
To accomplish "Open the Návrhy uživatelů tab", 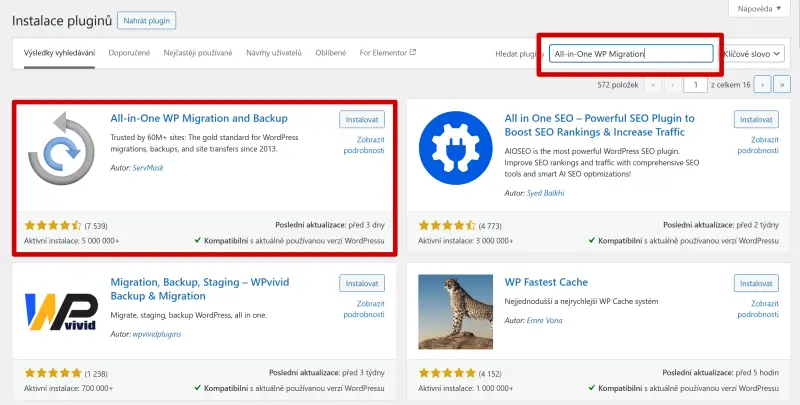I will click(274, 53).
